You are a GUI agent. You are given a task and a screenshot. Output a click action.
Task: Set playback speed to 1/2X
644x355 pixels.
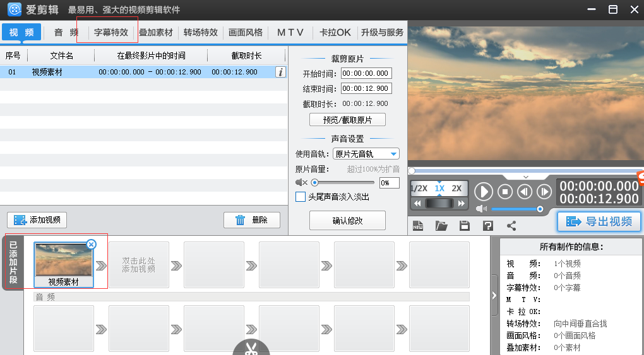[419, 189]
